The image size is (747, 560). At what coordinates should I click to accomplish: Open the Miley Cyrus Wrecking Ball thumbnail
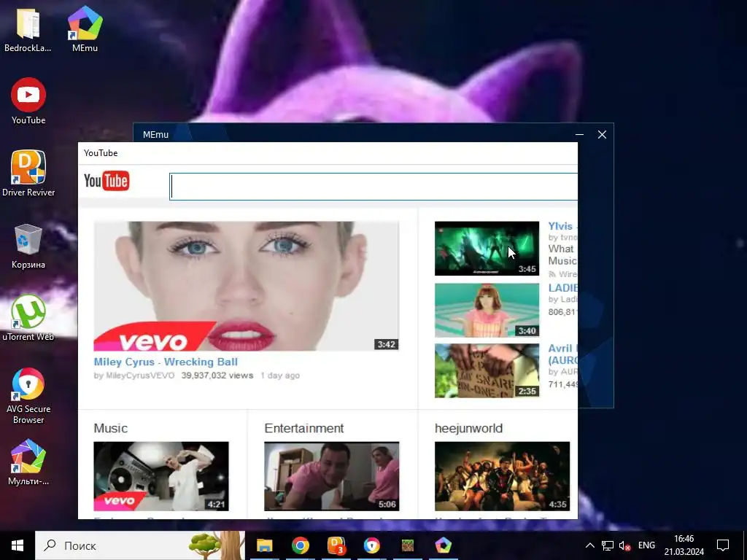click(246, 286)
